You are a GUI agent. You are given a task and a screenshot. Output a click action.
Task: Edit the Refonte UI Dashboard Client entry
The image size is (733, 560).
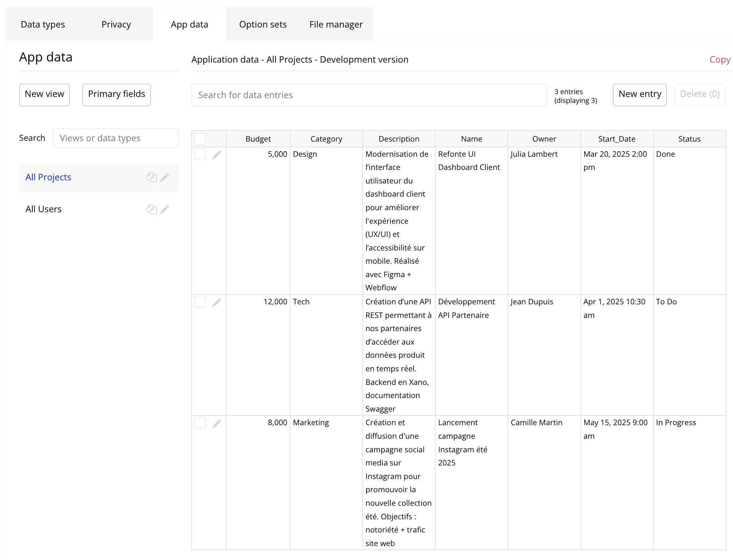coord(217,155)
